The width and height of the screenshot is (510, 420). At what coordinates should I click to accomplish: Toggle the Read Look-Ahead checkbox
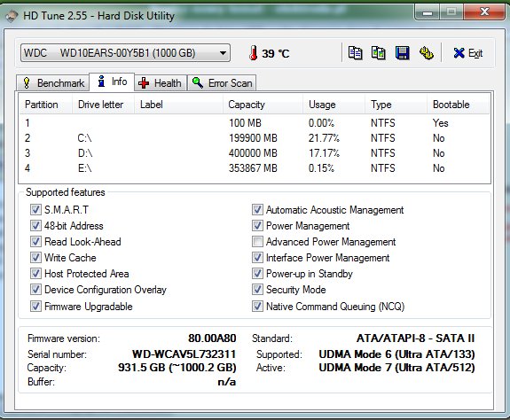click(35, 241)
